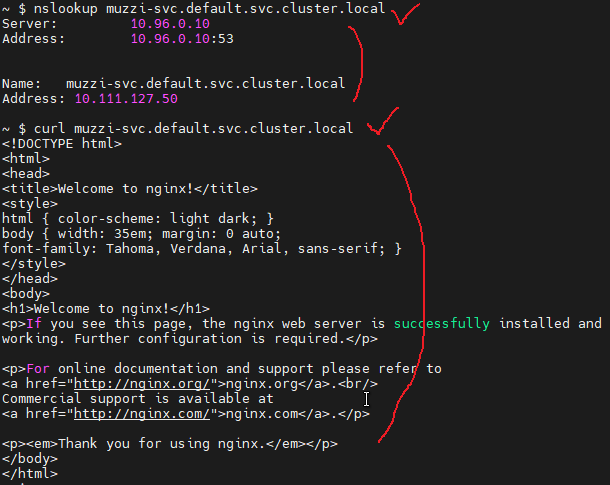Click the For online documentation and support line
610x485 pixels.
pyautogui.click(x=222, y=369)
